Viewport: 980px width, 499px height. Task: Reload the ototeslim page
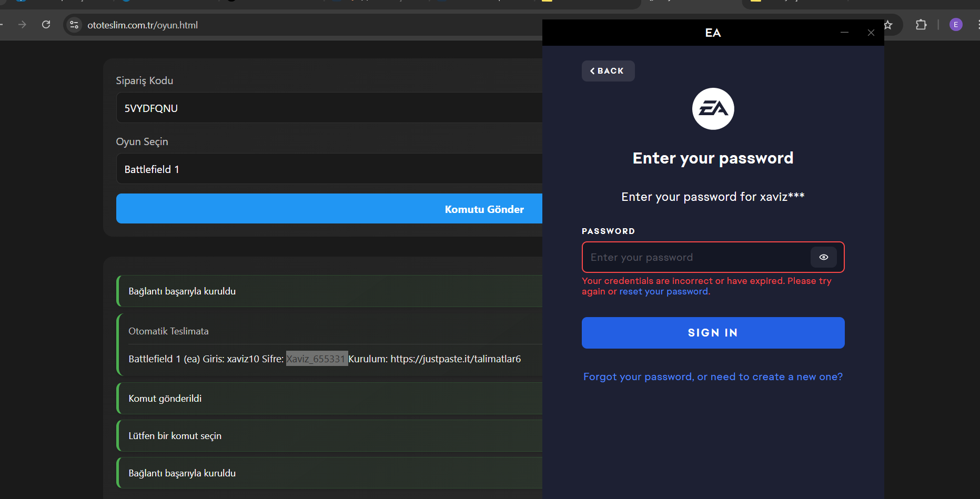(x=46, y=25)
